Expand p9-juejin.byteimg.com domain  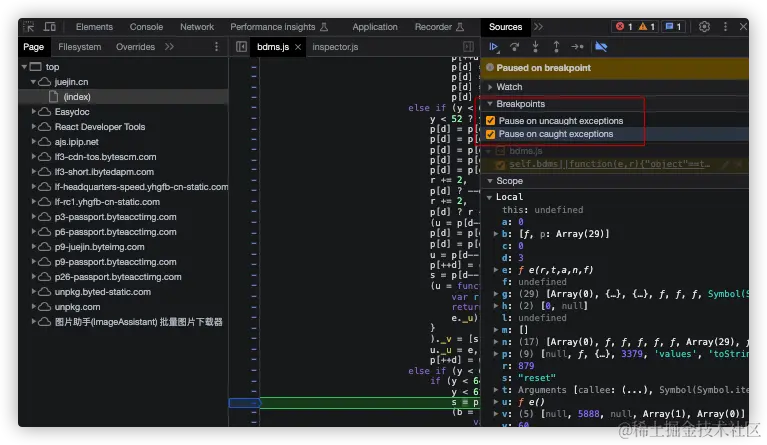coord(33,247)
